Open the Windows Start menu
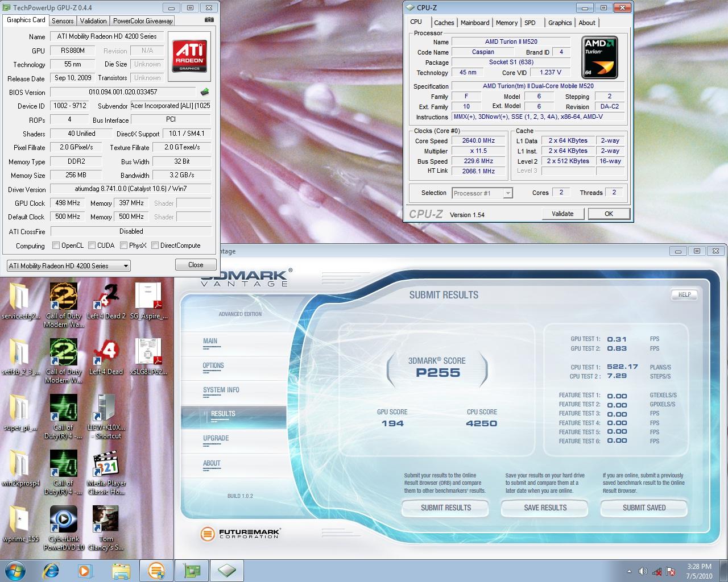The image size is (728, 582). point(15,570)
